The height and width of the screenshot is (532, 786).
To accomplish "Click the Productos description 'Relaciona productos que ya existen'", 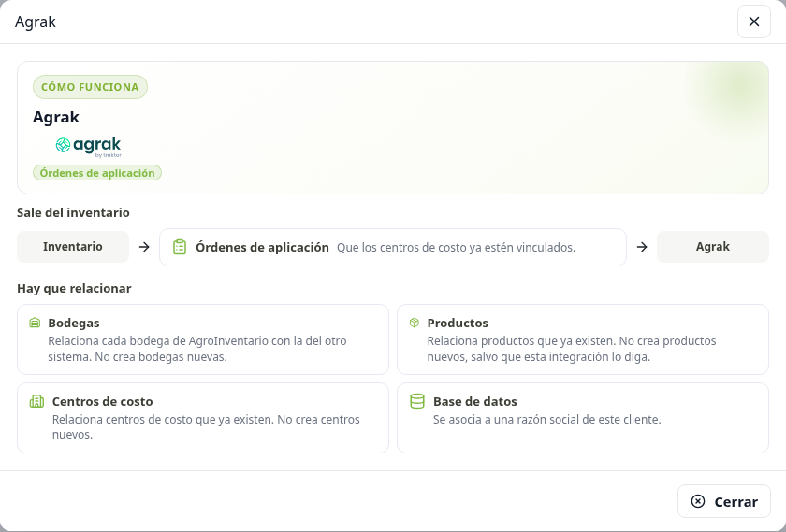I will click(x=572, y=349).
